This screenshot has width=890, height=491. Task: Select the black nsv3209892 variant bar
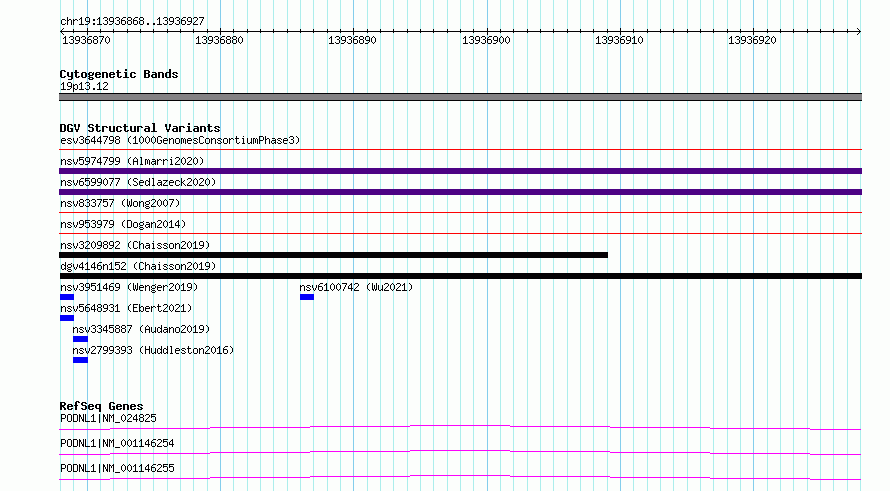coord(333,255)
